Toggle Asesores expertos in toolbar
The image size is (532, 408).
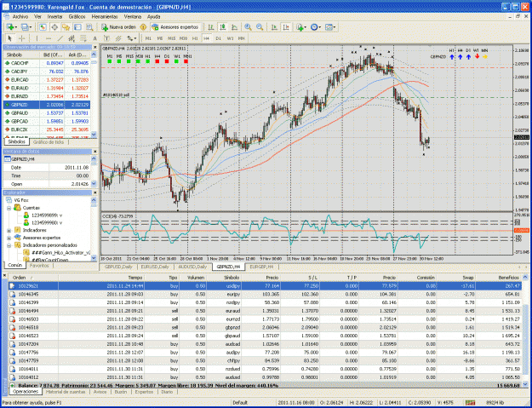[175, 27]
